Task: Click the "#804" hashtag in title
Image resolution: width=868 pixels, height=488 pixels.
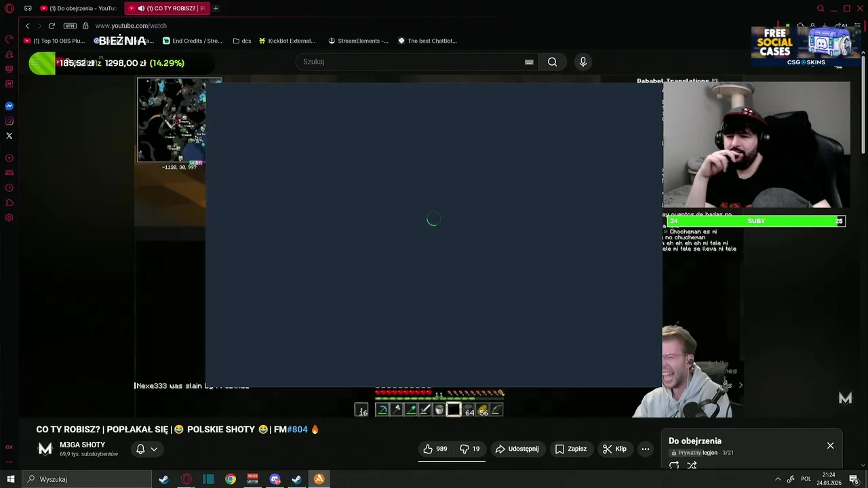Action: (297, 429)
